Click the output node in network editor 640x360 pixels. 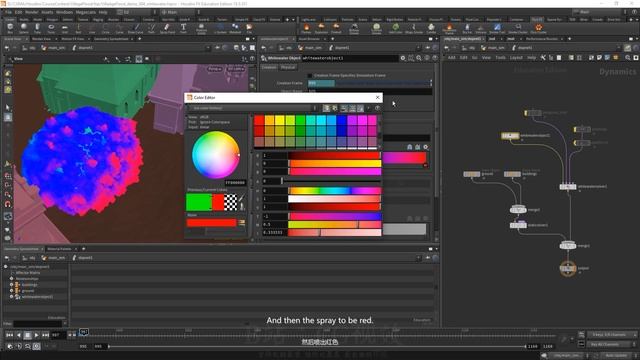[568, 268]
